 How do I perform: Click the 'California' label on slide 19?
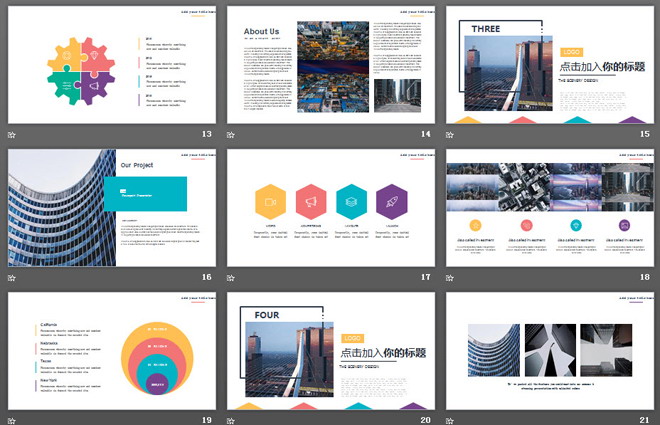coord(48,325)
